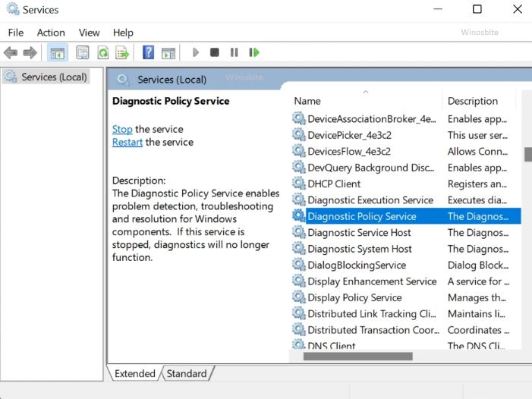Click the 'Executes dia...' description cell

pos(477,200)
